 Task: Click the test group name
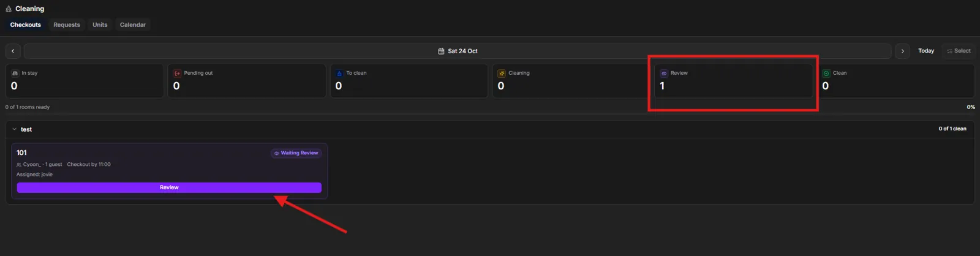(26, 129)
